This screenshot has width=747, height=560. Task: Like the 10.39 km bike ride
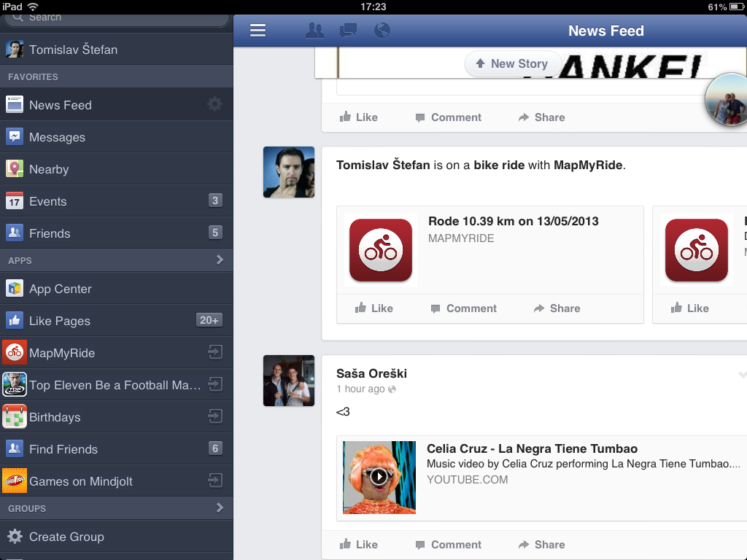[x=374, y=308]
